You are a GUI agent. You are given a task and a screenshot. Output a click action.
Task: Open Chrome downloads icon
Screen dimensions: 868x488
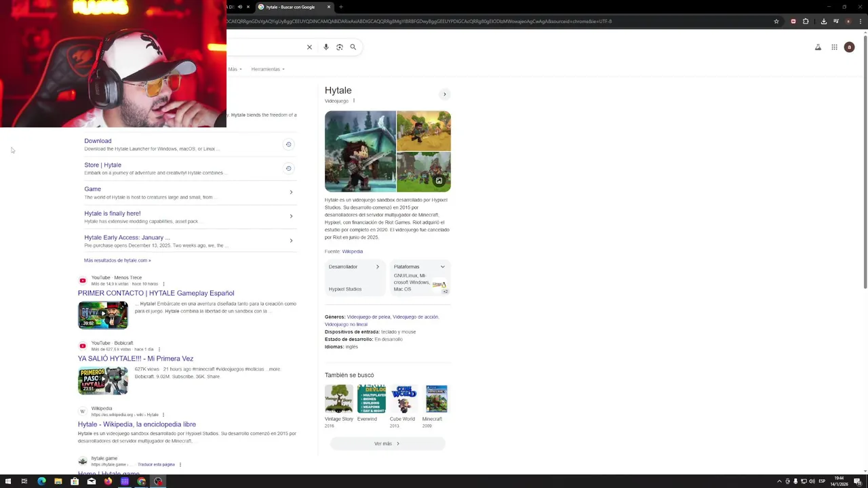(x=823, y=21)
